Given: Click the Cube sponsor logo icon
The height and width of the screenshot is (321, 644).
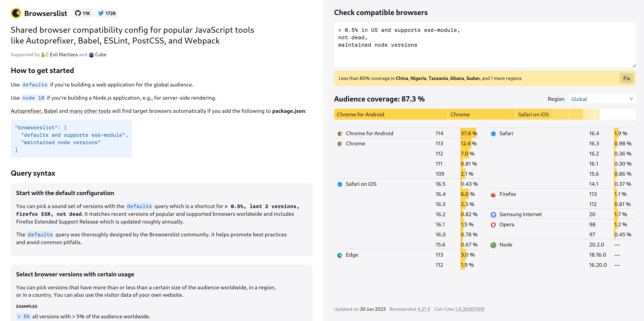Looking at the screenshot, I should click(x=91, y=55).
